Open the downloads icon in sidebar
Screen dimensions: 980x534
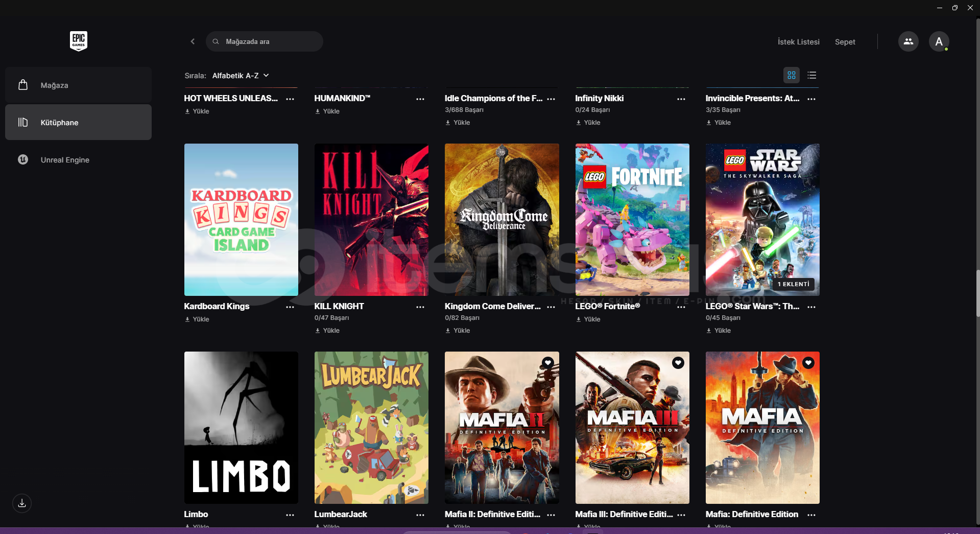point(22,503)
